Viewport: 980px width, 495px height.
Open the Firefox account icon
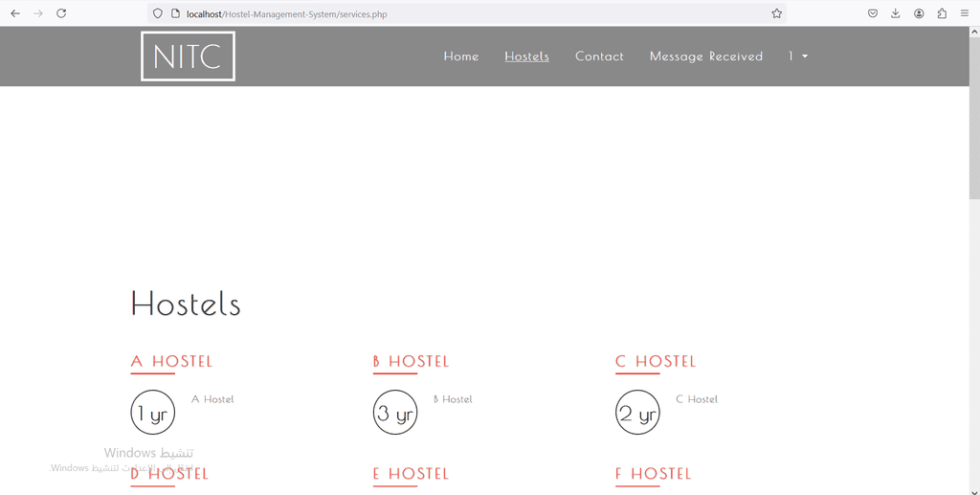tap(919, 13)
